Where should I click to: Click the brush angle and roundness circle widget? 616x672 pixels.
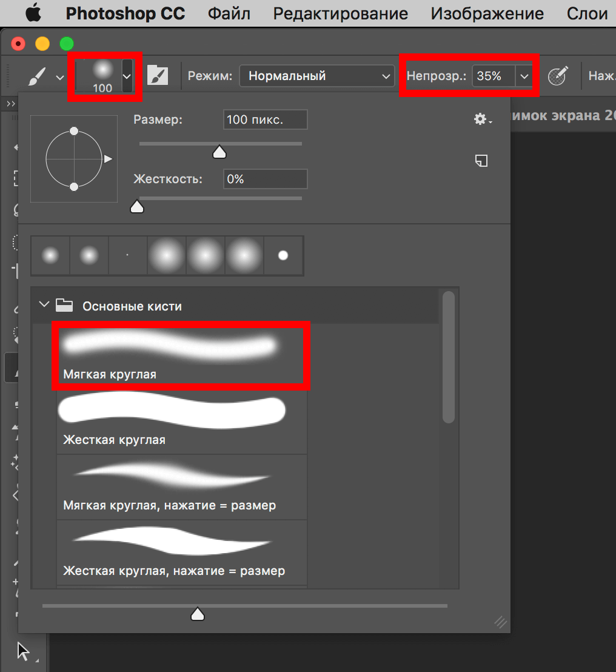tap(73, 159)
